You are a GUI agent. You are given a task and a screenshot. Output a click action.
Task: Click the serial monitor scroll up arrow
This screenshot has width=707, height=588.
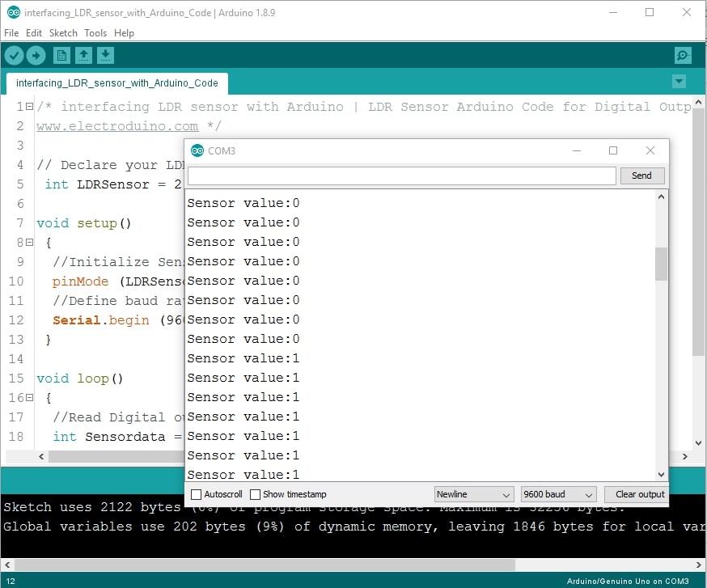pos(661,197)
